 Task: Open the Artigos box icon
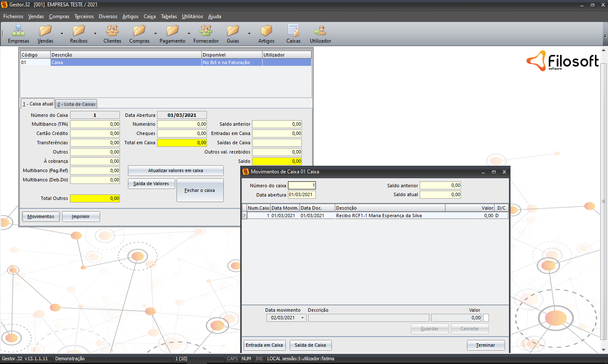click(266, 31)
